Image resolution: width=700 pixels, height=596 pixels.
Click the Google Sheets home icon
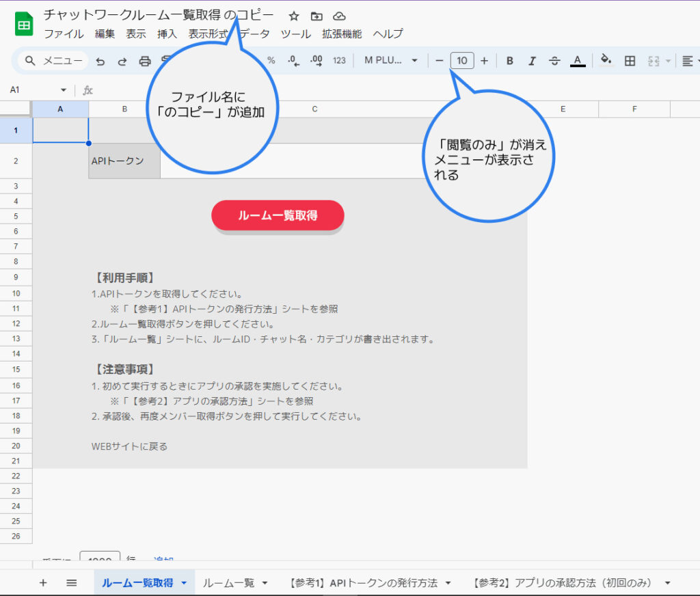pyautogui.click(x=24, y=24)
